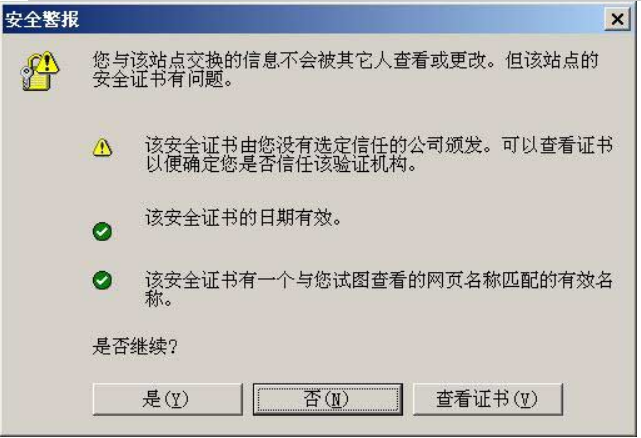Image resolution: width=641 pixels, height=438 pixels.
Task: Click the 该安全证书的日期有效 text
Action: (x=243, y=217)
